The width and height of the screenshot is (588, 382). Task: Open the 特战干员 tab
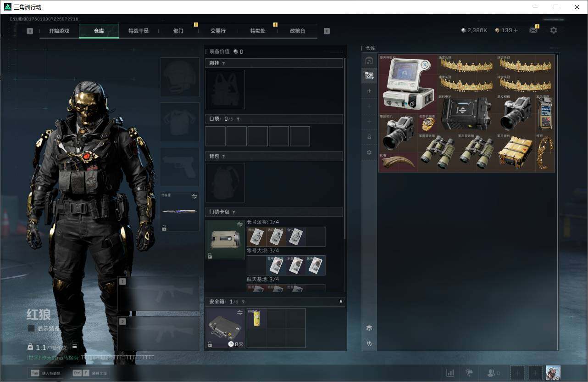click(x=138, y=31)
